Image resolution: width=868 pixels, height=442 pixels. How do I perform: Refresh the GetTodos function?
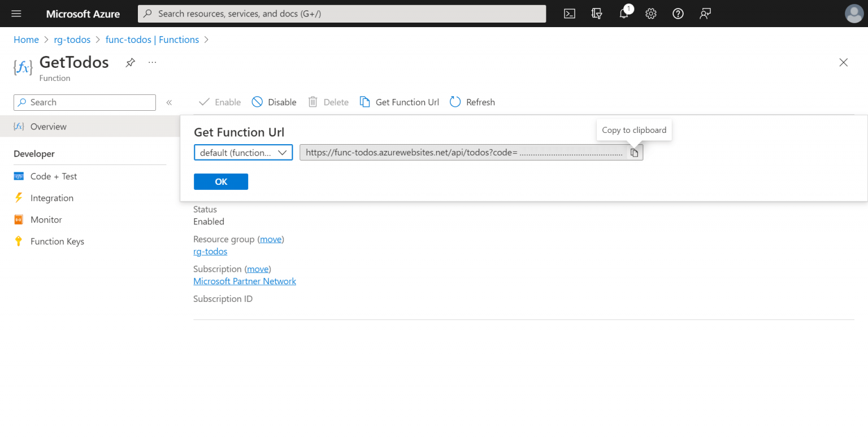click(x=472, y=102)
